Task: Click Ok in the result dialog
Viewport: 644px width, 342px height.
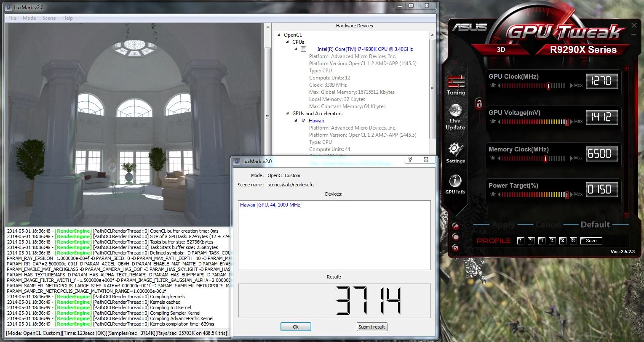Action: (x=296, y=327)
